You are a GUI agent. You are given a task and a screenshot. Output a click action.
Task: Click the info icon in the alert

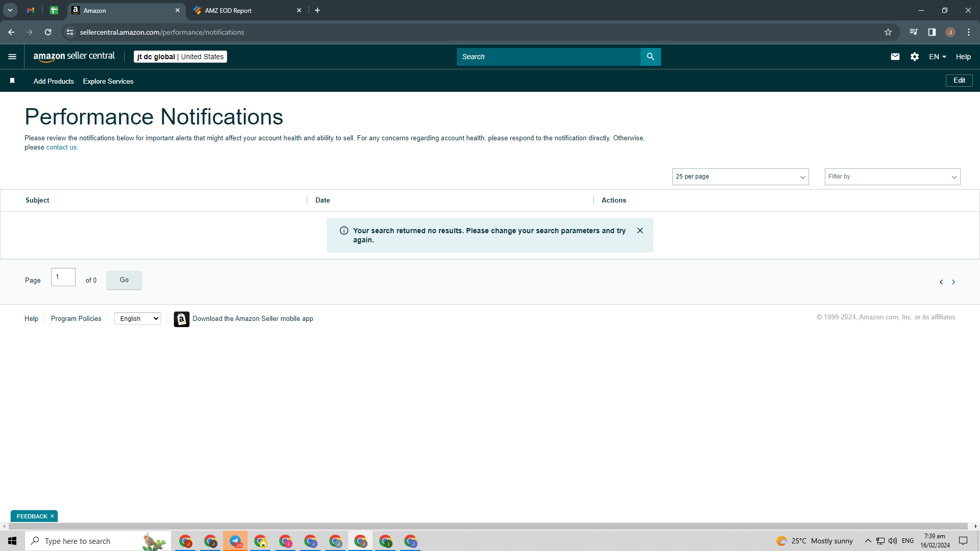[344, 231]
